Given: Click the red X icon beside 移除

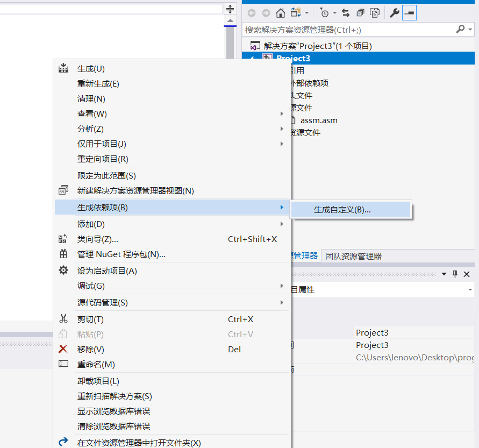Looking at the screenshot, I should (x=63, y=349).
